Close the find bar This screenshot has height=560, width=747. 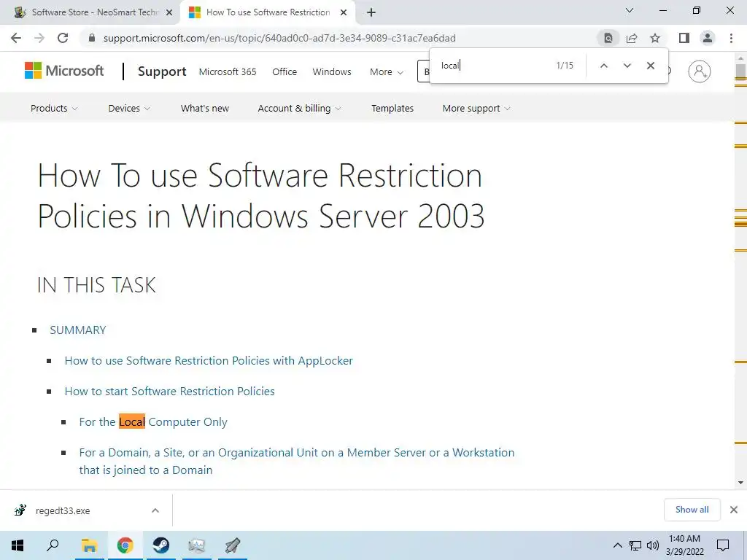pyautogui.click(x=650, y=66)
